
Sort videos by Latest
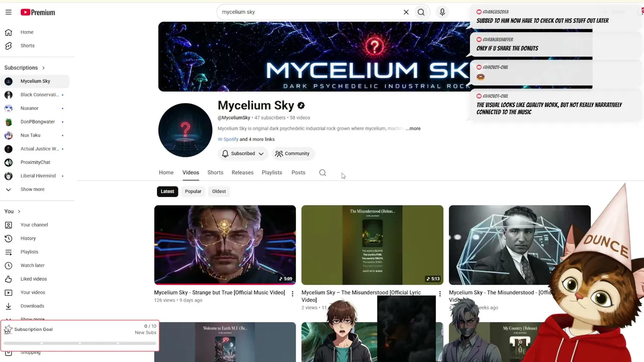tap(167, 192)
